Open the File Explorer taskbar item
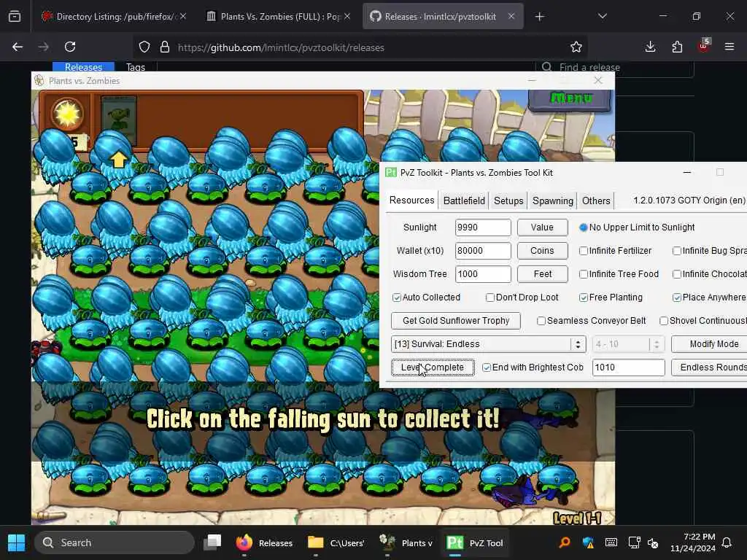747x560 pixels. [x=336, y=542]
